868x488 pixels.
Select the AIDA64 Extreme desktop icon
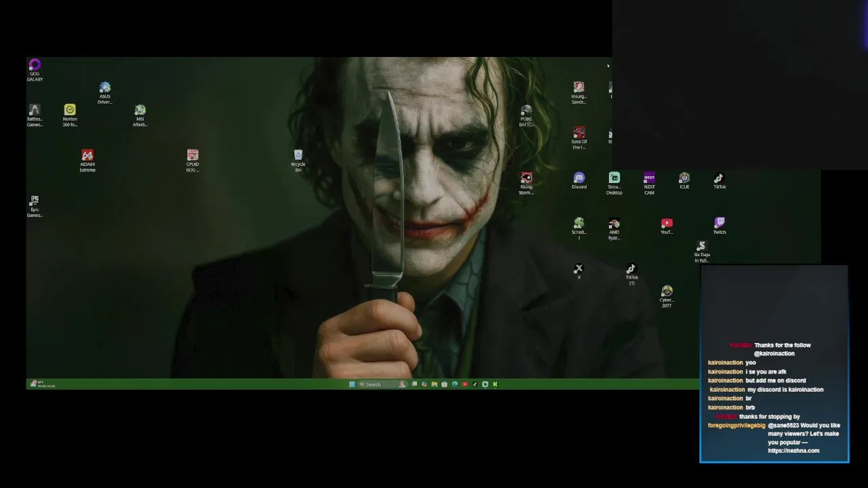tap(87, 161)
